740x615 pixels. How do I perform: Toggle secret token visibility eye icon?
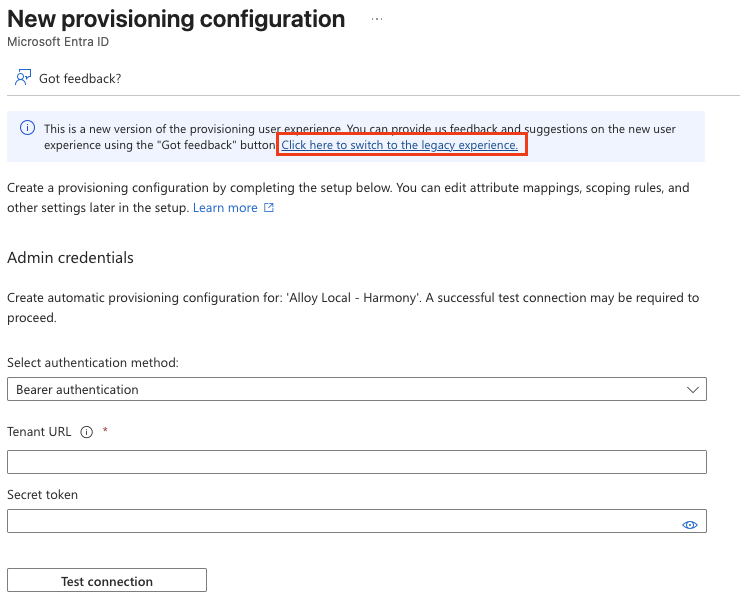pos(690,525)
